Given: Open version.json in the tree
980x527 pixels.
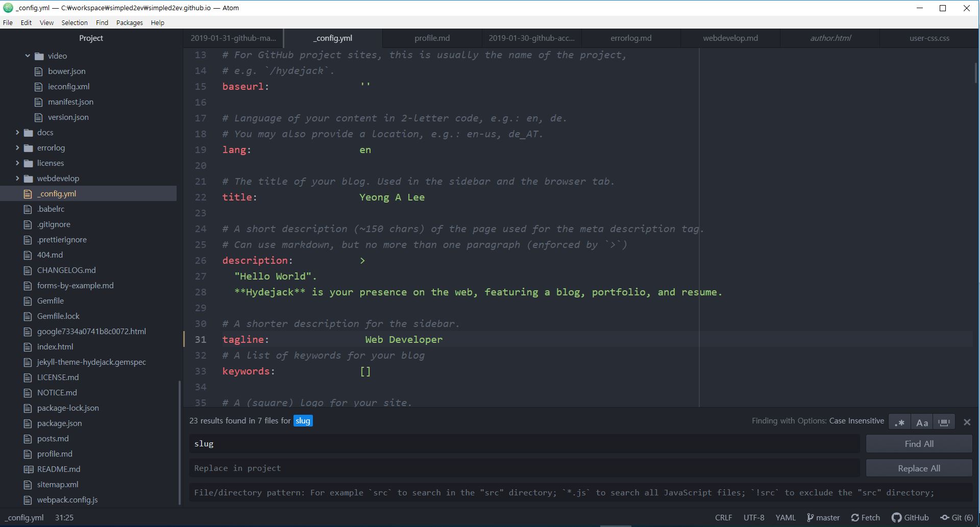Looking at the screenshot, I should (68, 117).
